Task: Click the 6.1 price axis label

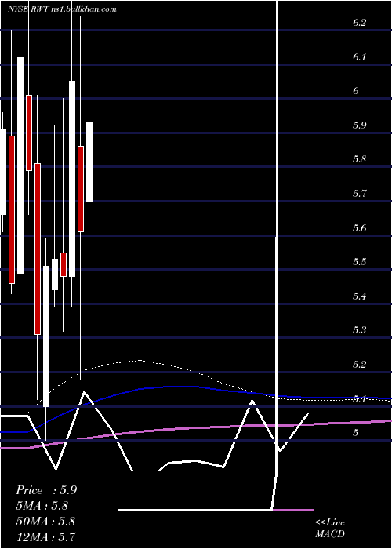Action: coord(359,56)
